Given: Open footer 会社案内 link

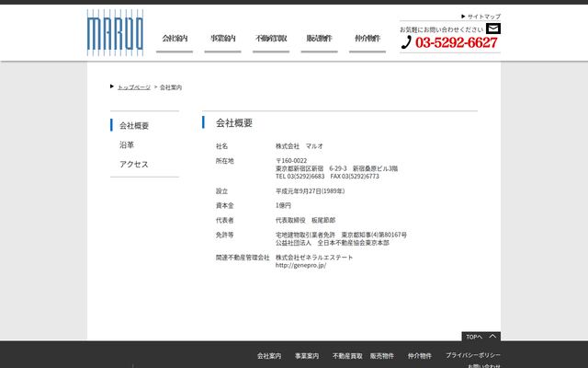Looking at the screenshot, I should [x=269, y=356].
